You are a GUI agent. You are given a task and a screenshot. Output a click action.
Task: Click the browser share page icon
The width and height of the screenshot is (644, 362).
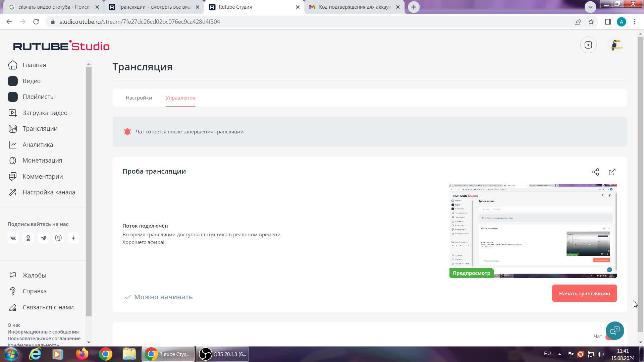(x=578, y=22)
